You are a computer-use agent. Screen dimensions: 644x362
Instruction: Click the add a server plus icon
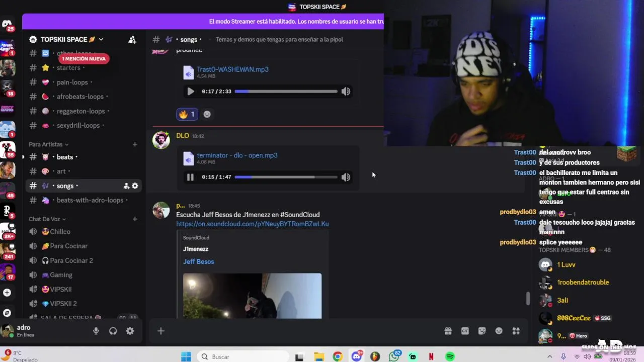[7, 292]
